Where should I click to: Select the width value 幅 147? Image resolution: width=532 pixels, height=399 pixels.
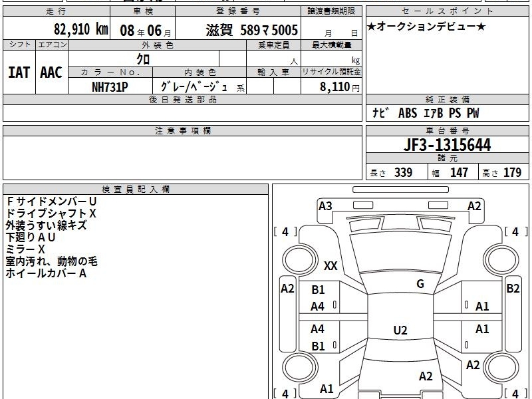pyautogui.click(x=450, y=173)
